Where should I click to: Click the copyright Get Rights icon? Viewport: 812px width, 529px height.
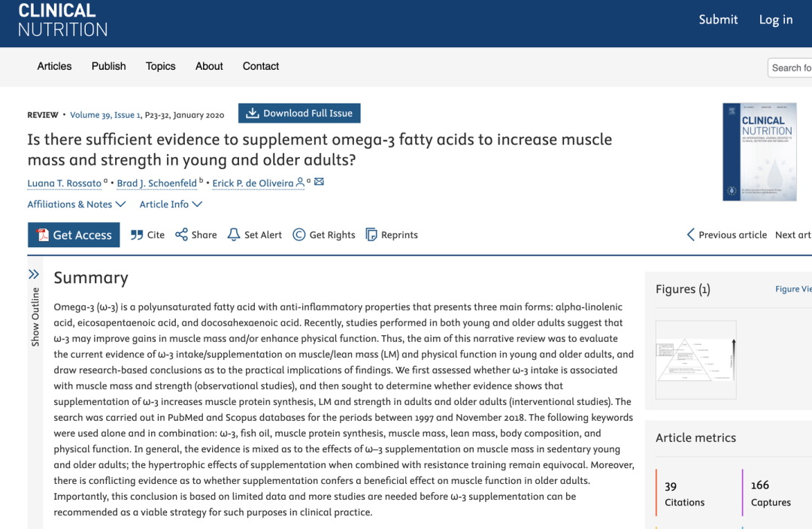(x=298, y=234)
